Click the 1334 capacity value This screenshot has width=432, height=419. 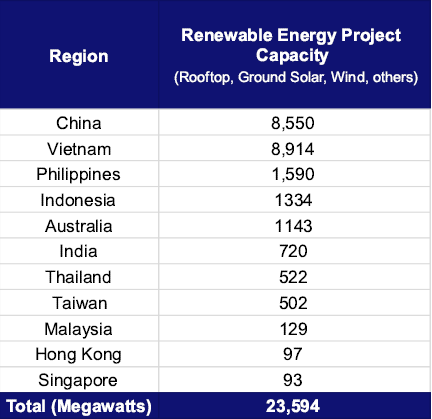tap(293, 200)
